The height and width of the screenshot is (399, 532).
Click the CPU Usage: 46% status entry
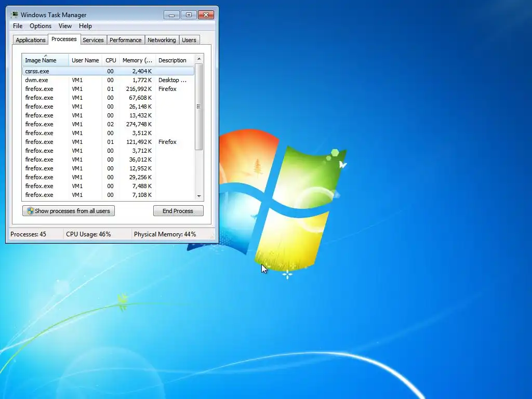pos(88,234)
